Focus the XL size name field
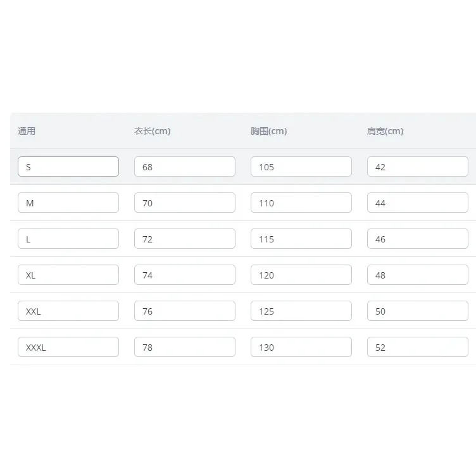The width and height of the screenshot is (476, 476). [x=68, y=275]
